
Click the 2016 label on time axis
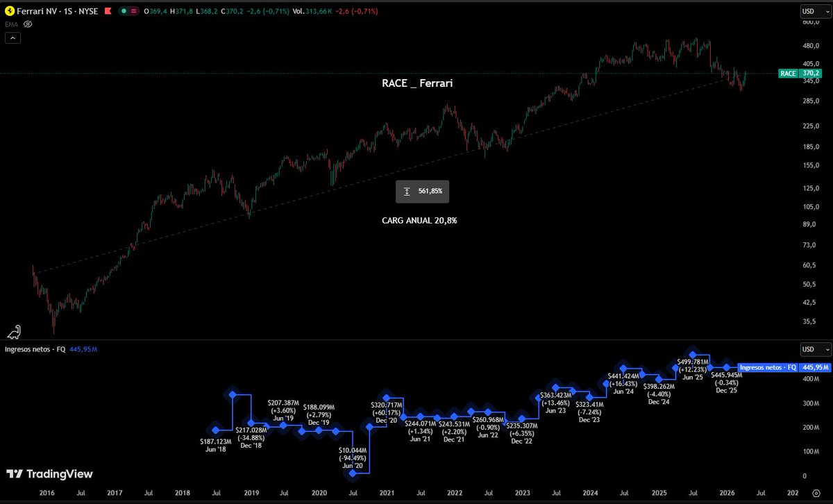[47, 492]
